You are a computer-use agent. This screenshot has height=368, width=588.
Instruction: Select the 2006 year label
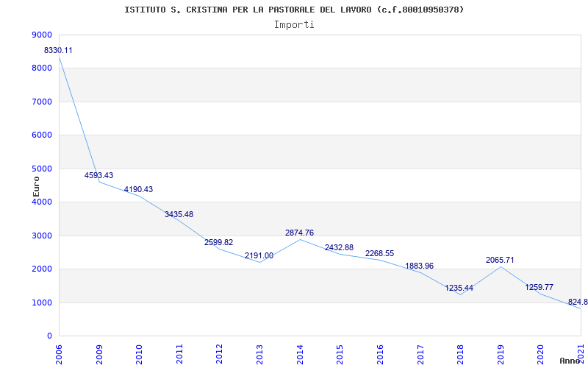pos(60,354)
